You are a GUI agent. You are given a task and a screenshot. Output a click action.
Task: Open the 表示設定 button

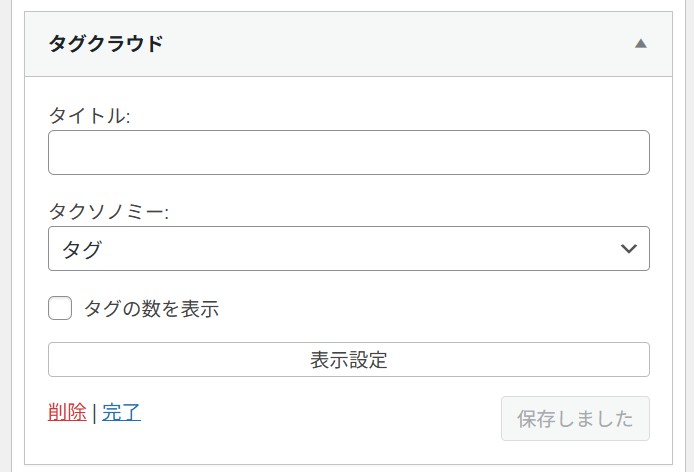(x=348, y=360)
